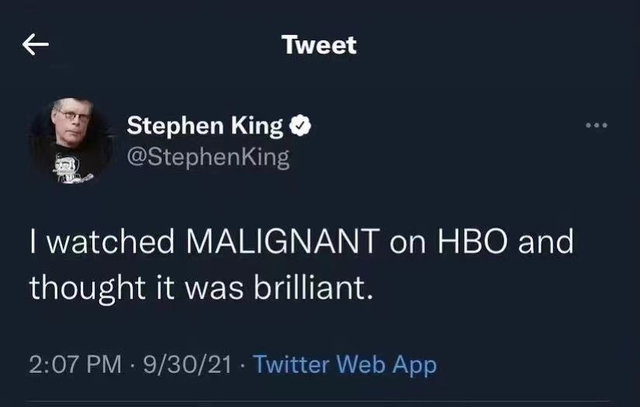The height and width of the screenshot is (407, 640).
Task: Open the @StephenKing handle link
Action: click(208, 157)
